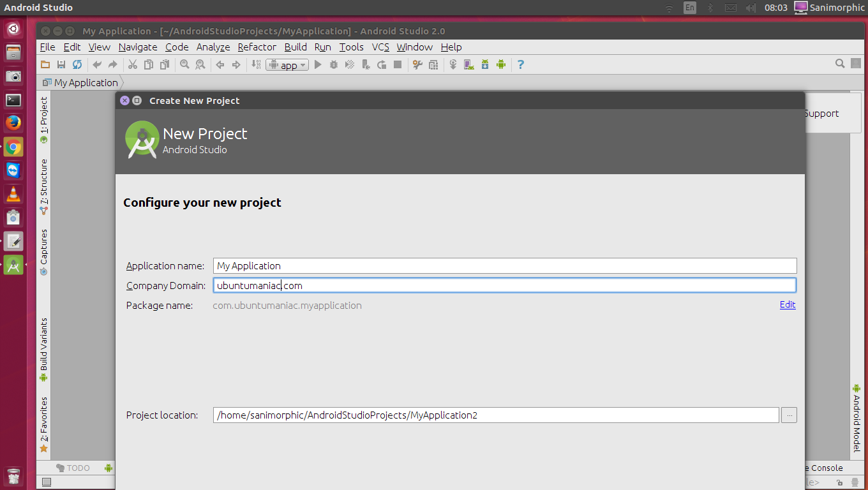The image size is (868, 490).
Task: Click the Replace toolbar icon
Action: (x=200, y=64)
